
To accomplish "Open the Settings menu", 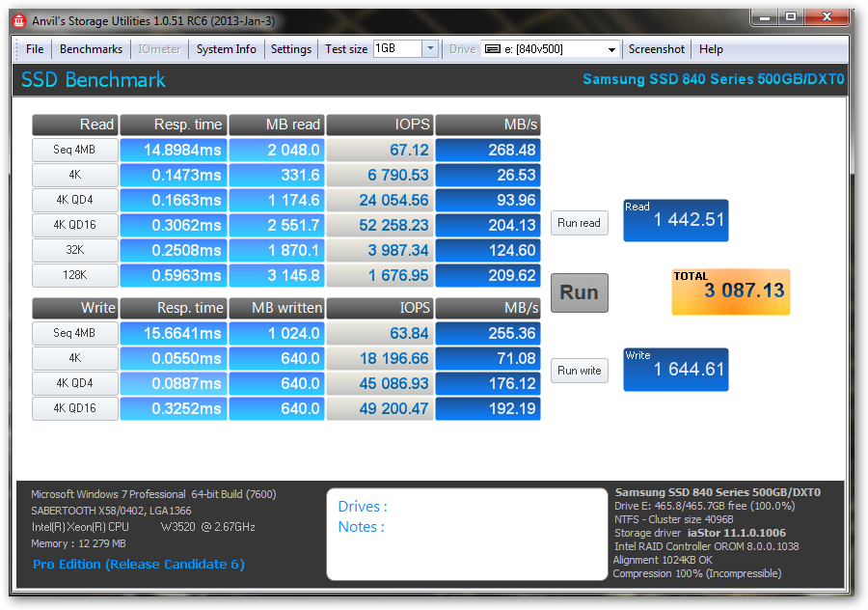I will coord(291,49).
